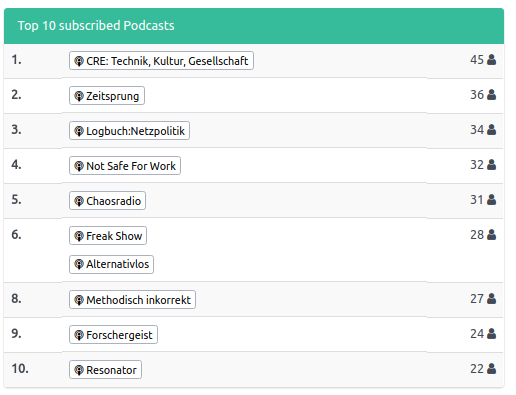Open the Not Safe For Work podcast
Viewport: 516px width, 395px height.
pyautogui.click(x=125, y=166)
